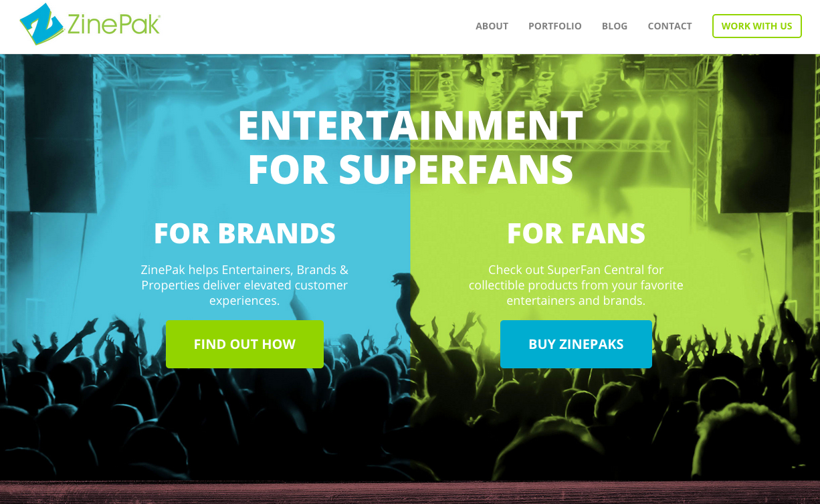
Task: Click the ZinePak wordmark text in the header
Action: point(114,25)
